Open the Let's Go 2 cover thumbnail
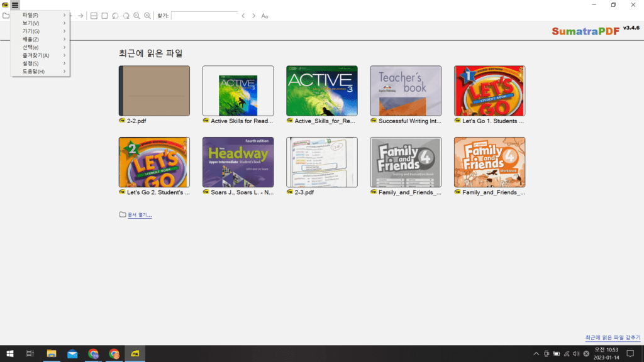This screenshot has height=362, width=644. click(155, 162)
